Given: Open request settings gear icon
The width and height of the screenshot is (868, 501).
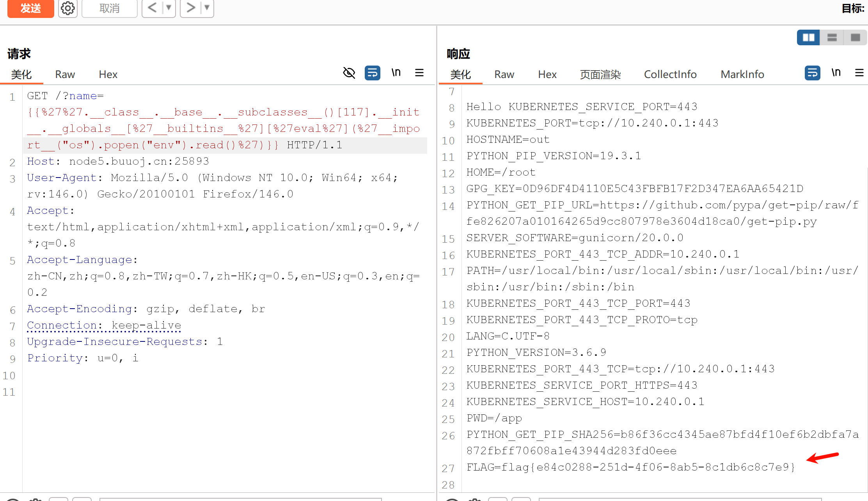Looking at the screenshot, I should click(x=68, y=8).
